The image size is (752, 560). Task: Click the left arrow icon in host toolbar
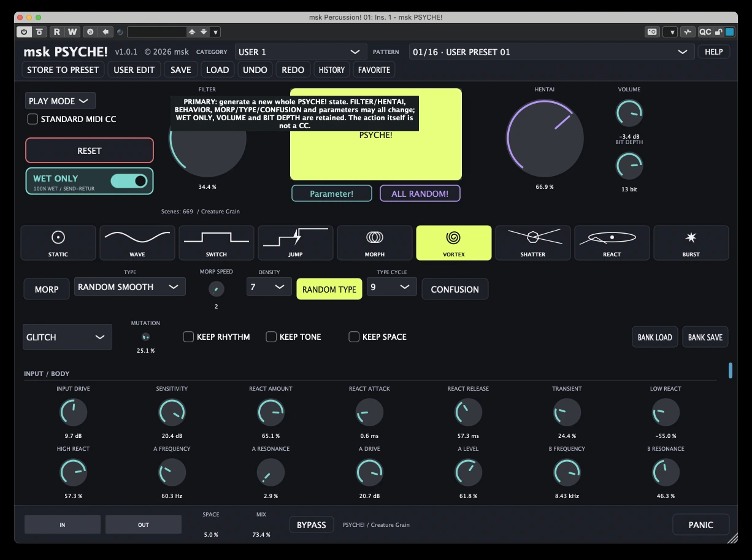106,32
